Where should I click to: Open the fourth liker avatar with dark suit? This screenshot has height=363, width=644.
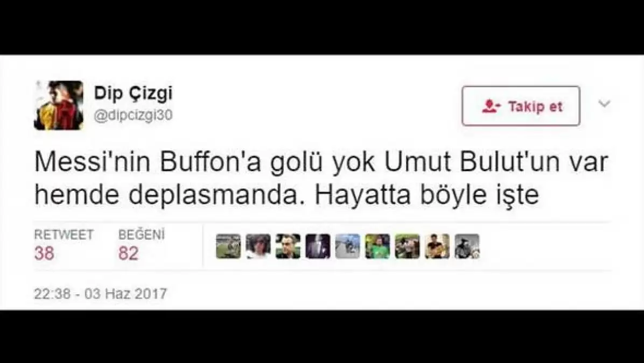pos(318,246)
